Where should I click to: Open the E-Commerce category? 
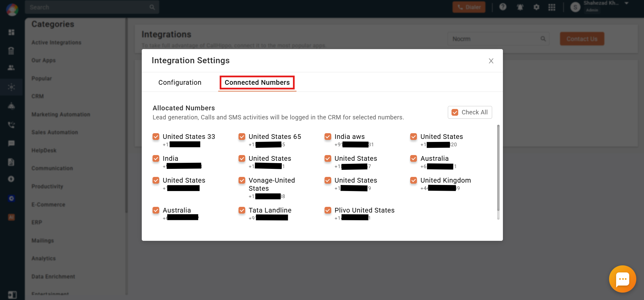(x=48, y=204)
